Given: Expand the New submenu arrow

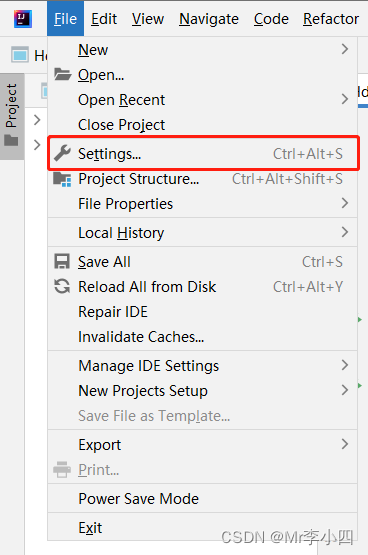Looking at the screenshot, I should tap(345, 49).
